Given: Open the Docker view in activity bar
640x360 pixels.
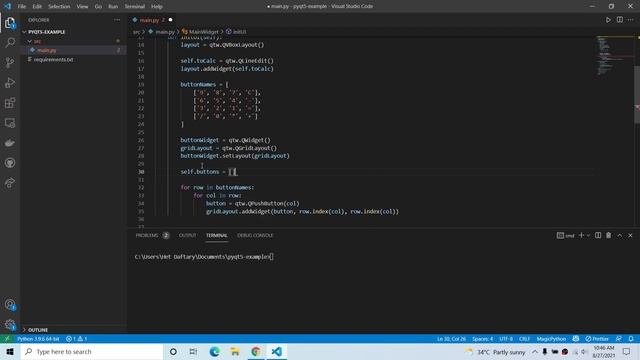Looking at the screenshot, I should tap(10, 143).
